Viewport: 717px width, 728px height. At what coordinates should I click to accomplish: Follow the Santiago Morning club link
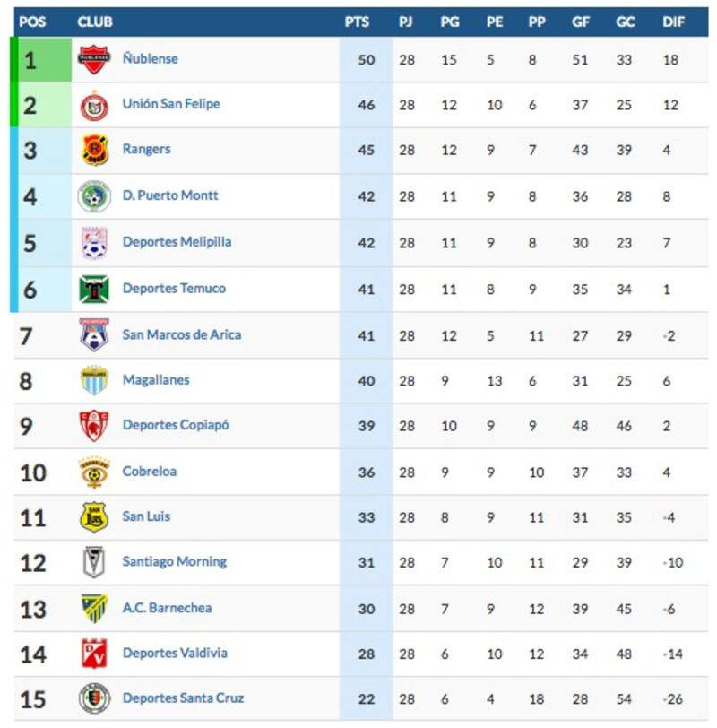175,562
